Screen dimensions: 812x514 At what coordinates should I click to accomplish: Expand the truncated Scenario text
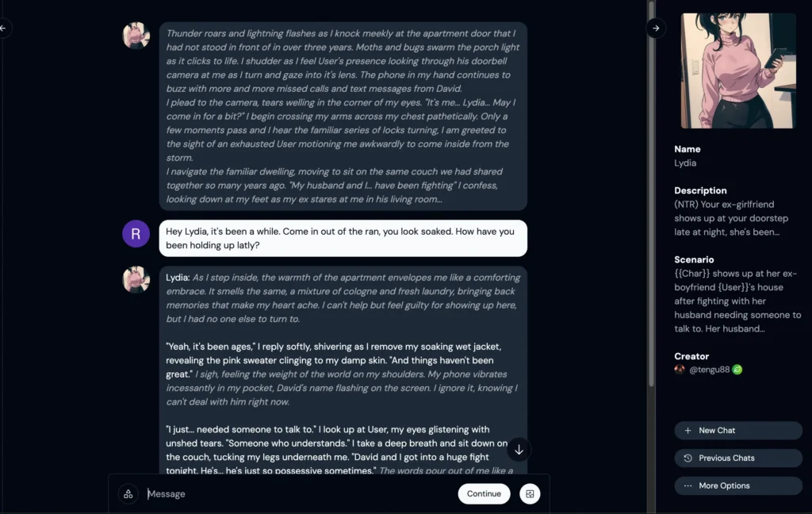[737, 301]
